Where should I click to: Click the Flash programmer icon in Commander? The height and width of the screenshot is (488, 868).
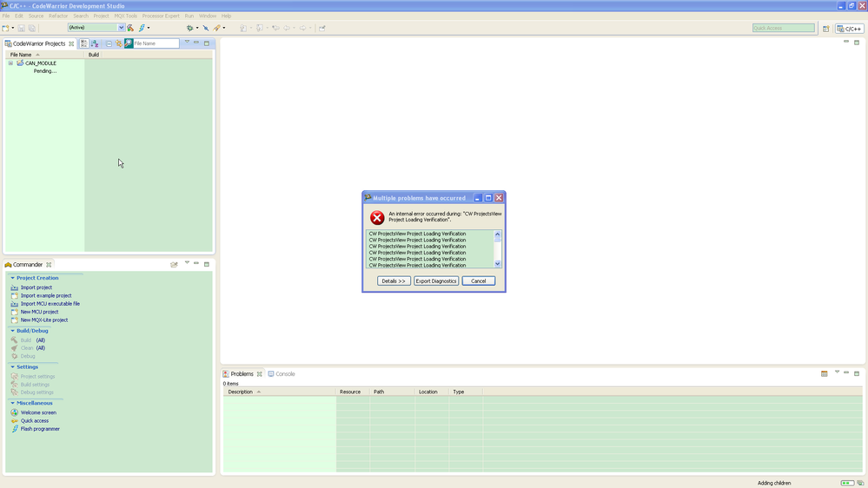pyautogui.click(x=15, y=429)
